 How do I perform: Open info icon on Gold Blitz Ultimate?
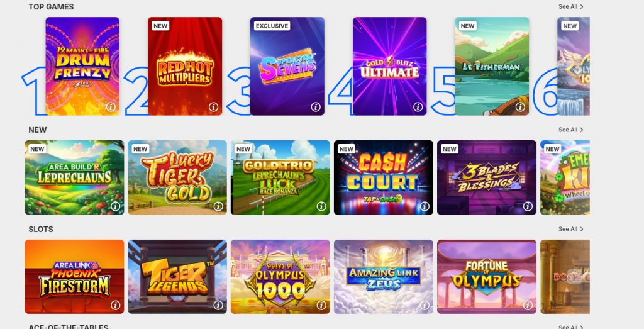(x=418, y=107)
